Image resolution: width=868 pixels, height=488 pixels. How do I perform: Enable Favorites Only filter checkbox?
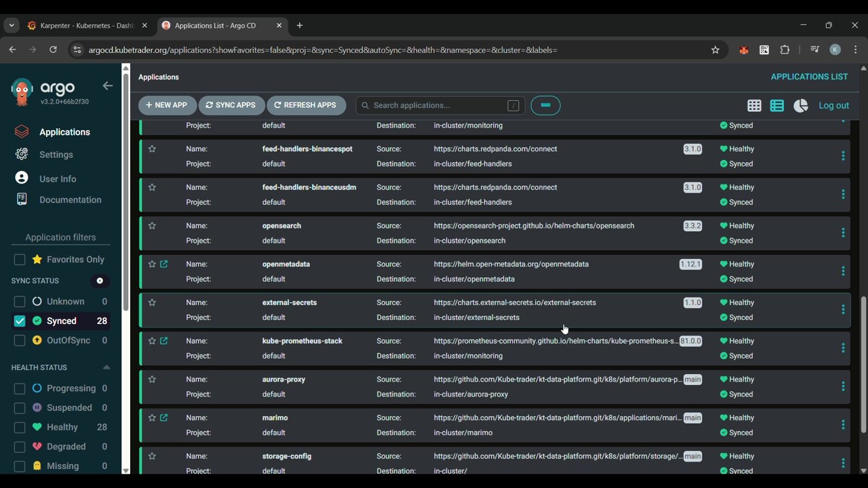coord(20,260)
